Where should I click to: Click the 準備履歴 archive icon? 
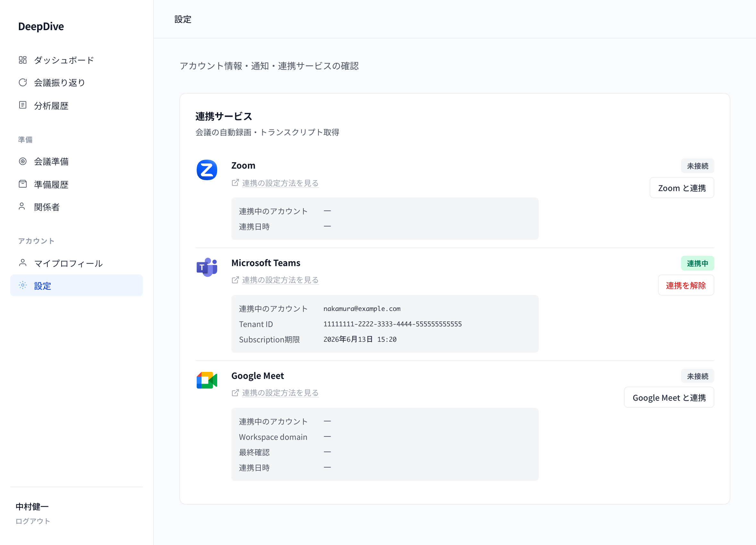click(23, 184)
